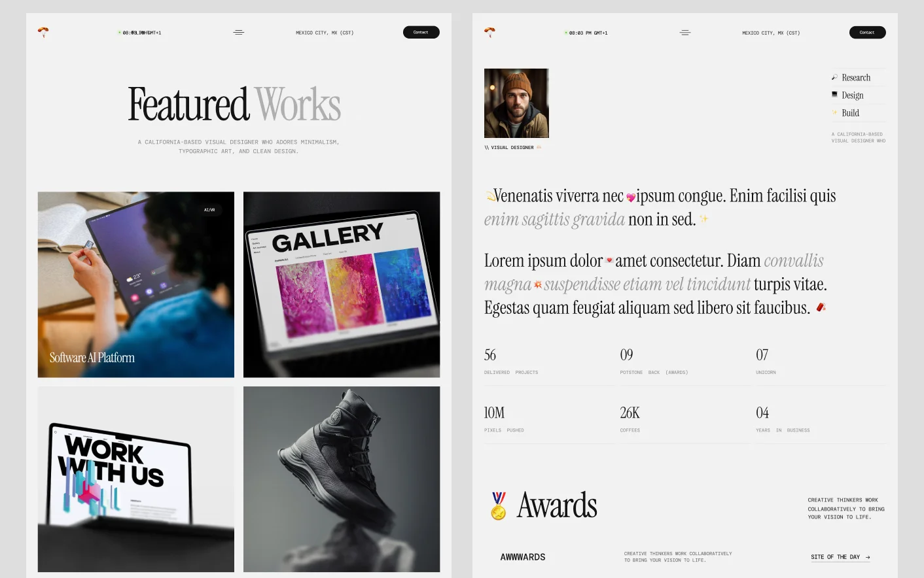This screenshot has width=924, height=578.
Task: Click the laptop icon beside Design
Action: tap(834, 95)
